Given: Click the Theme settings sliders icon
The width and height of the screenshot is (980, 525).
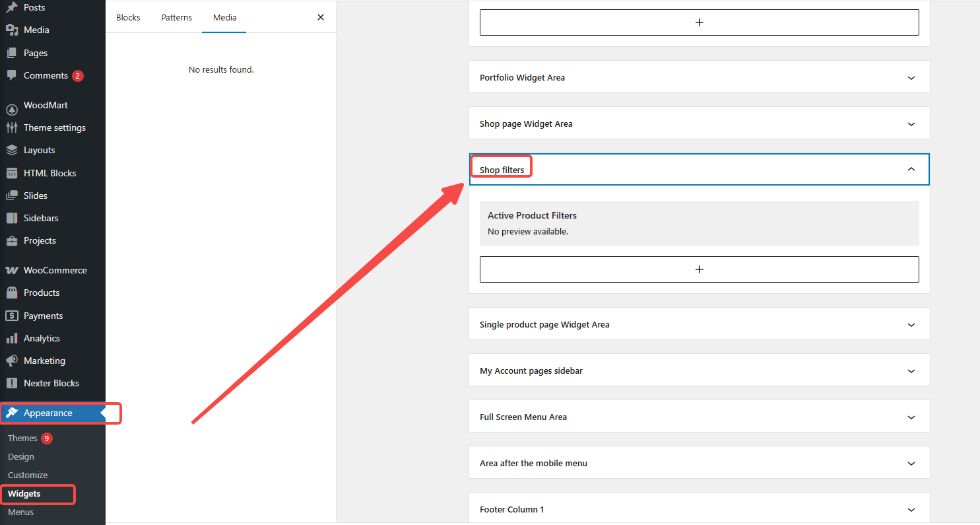Looking at the screenshot, I should coord(12,127).
